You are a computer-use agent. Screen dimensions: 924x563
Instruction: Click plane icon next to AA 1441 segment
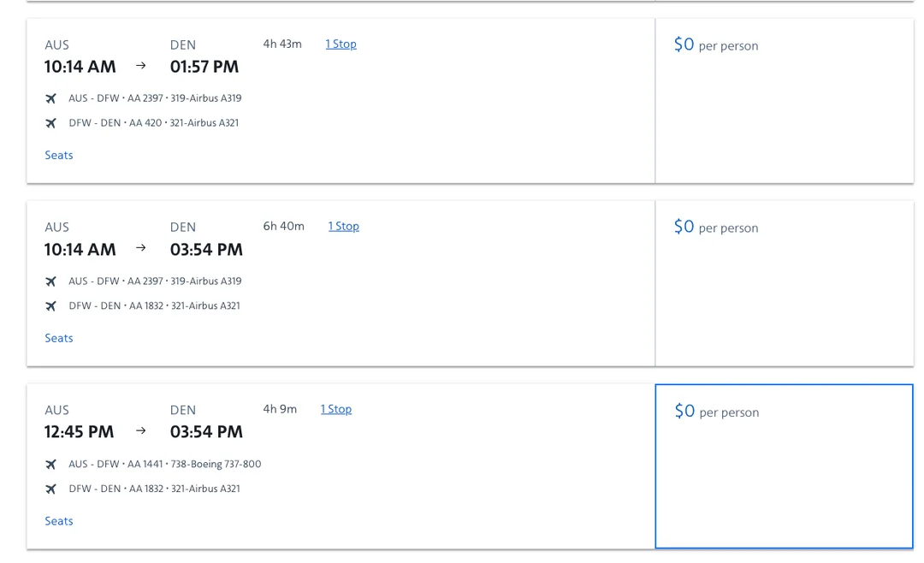coord(50,465)
